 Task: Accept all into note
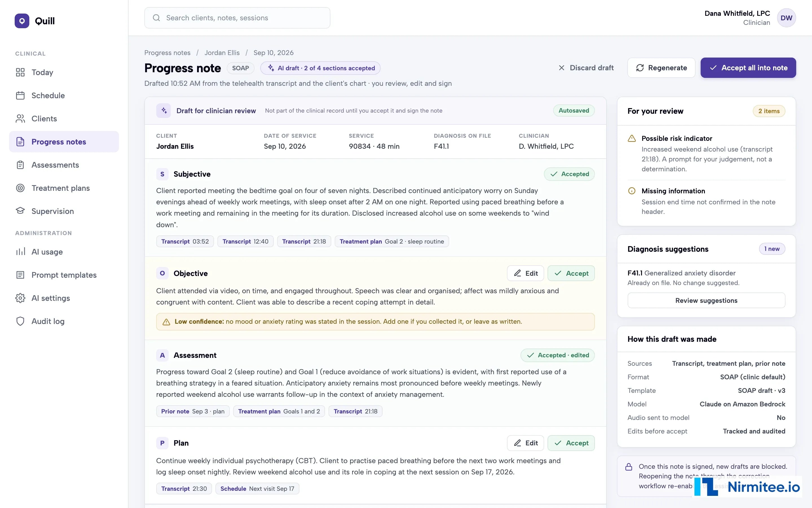[748, 68]
